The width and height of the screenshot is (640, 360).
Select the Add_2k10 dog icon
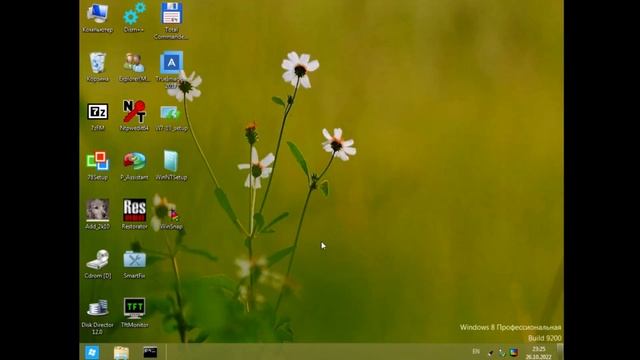(x=98, y=214)
